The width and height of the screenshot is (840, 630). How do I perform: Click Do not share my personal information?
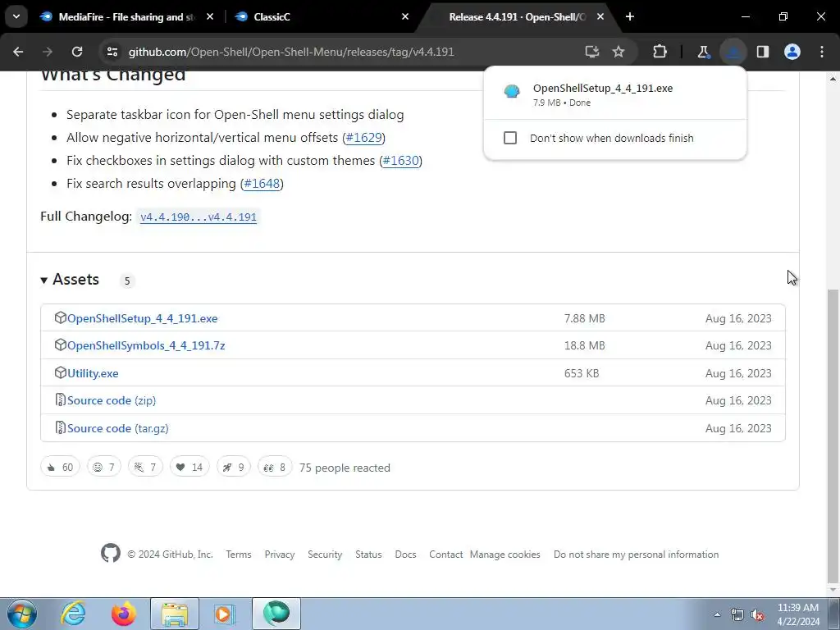[x=636, y=555]
